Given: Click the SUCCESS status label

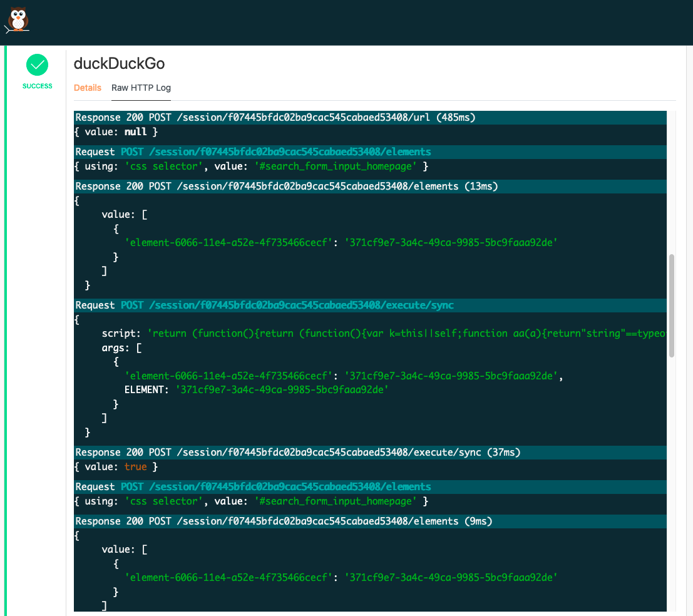Looking at the screenshot, I should pyautogui.click(x=37, y=86).
